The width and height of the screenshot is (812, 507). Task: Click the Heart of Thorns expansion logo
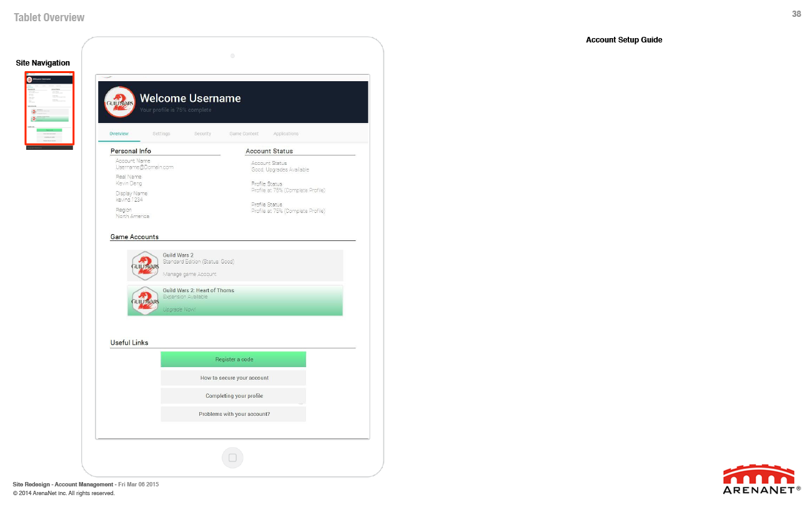click(x=146, y=300)
